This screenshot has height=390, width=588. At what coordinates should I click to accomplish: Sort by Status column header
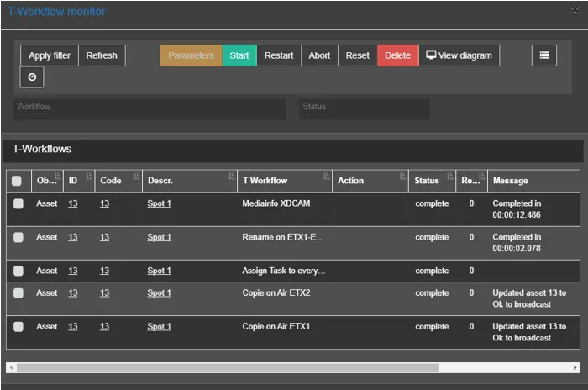(427, 181)
